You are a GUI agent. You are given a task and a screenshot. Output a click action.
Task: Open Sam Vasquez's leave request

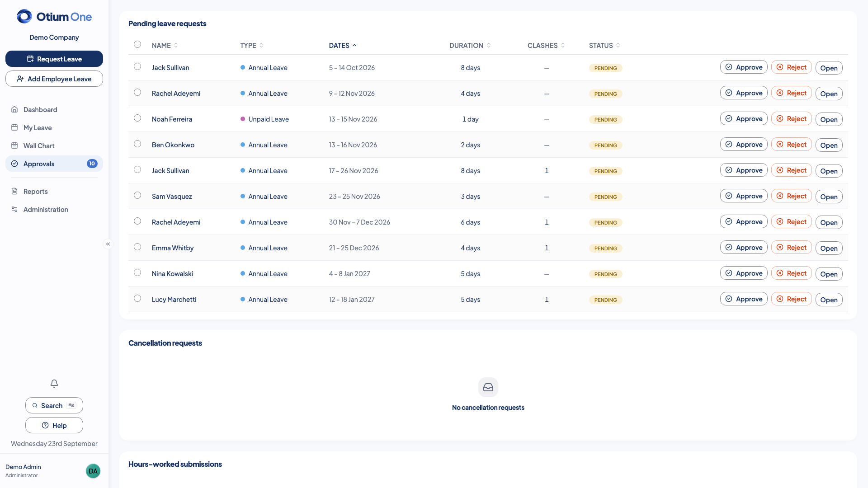(829, 197)
